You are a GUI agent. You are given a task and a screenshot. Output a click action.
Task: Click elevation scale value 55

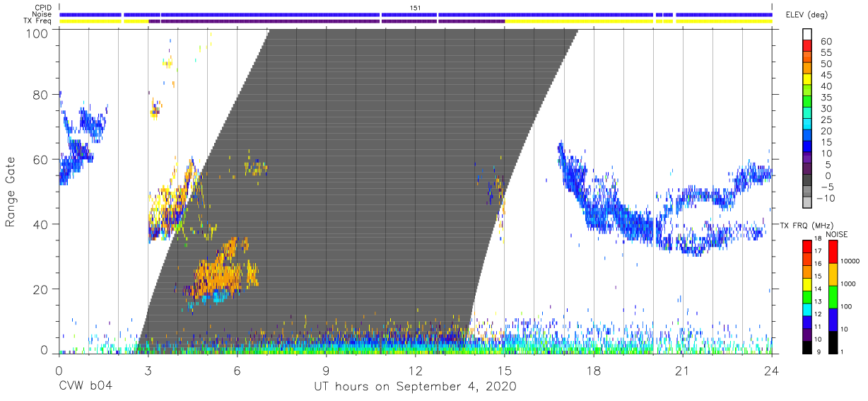pyautogui.click(x=826, y=52)
